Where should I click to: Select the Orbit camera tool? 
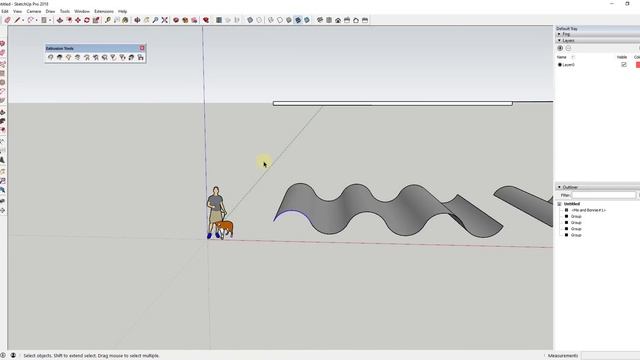138,20
